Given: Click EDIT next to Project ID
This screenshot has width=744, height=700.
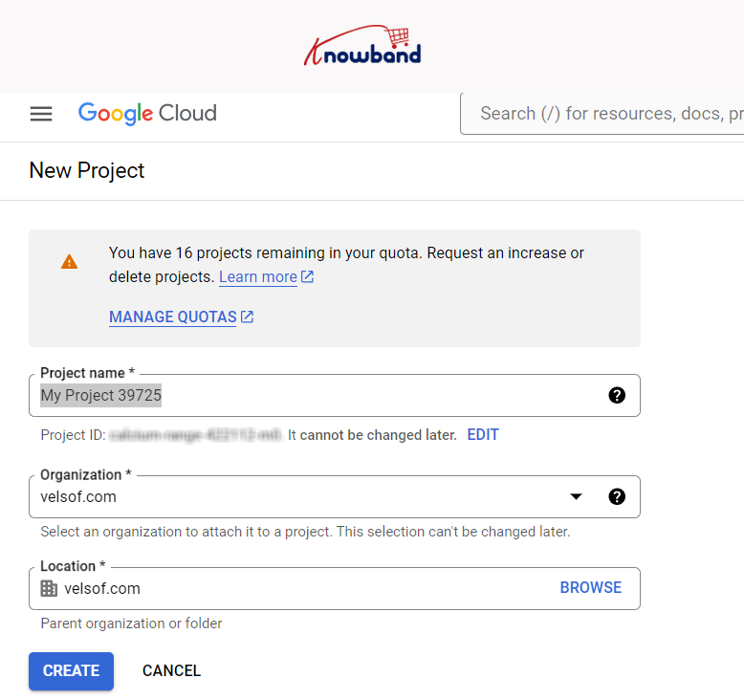Looking at the screenshot, I should click(483, 435).
